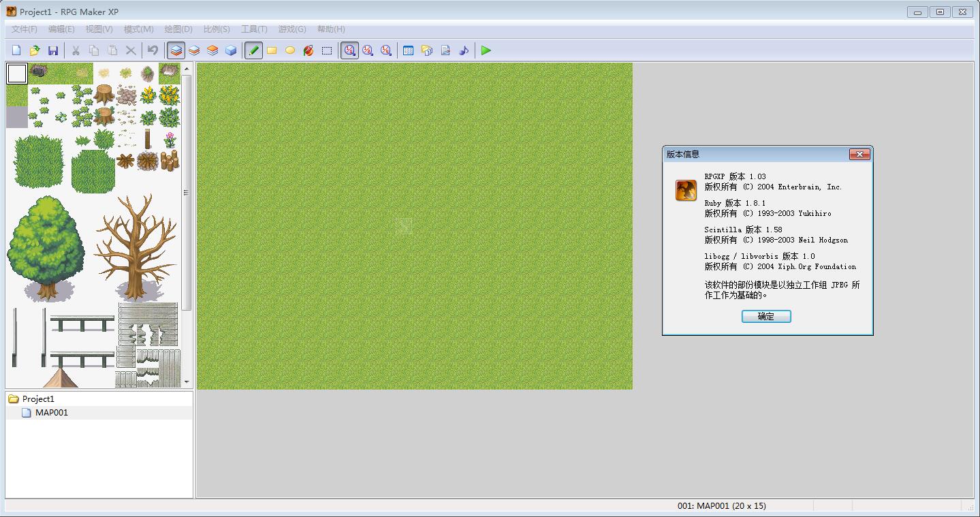Pick the empty white tile in palette
The image size is (980, 517).
click(x=17, y=74)
